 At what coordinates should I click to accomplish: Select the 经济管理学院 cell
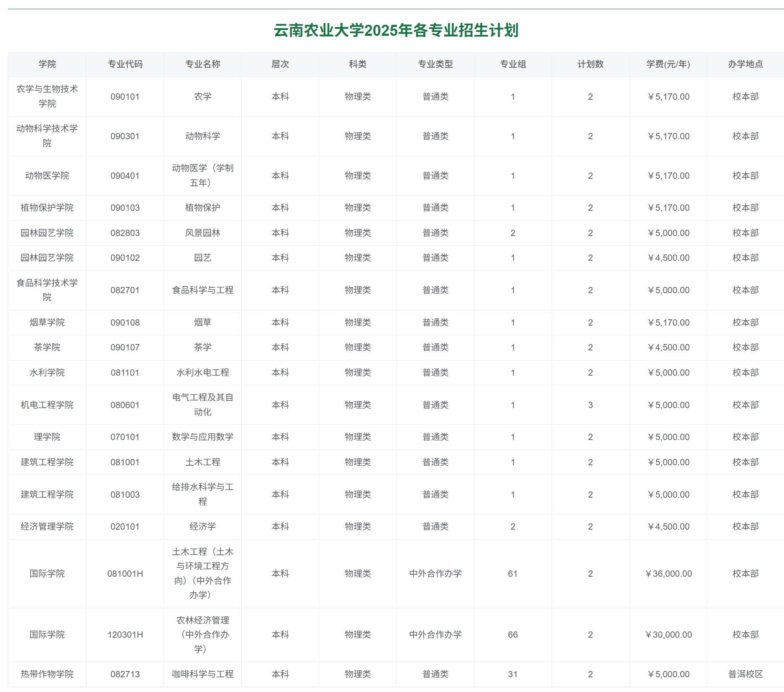[x=47, y=527]
